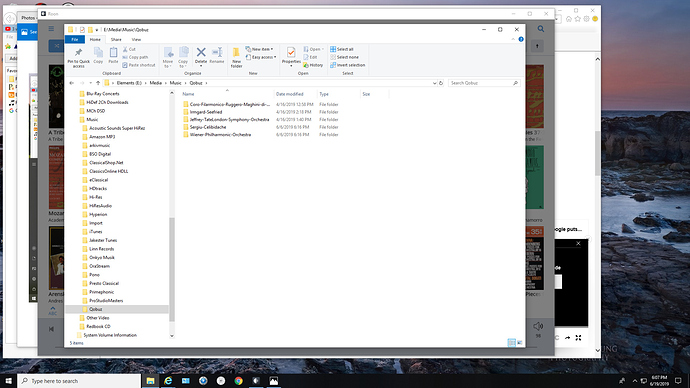The height and width of the screenshot is (388, 690).
Task: Click Music breadcrumb in address bar
Action: 175,83
